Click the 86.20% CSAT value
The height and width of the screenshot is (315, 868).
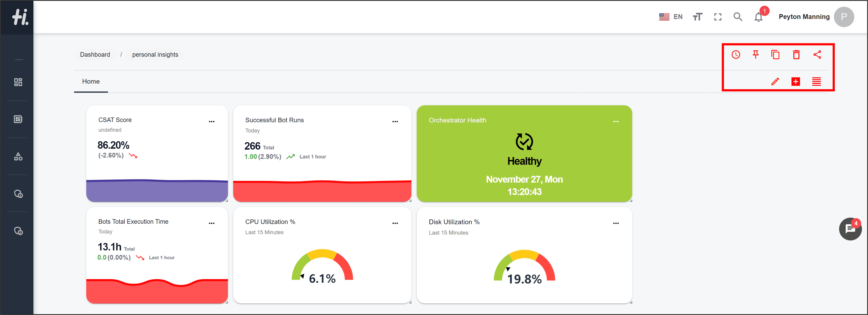113,145
